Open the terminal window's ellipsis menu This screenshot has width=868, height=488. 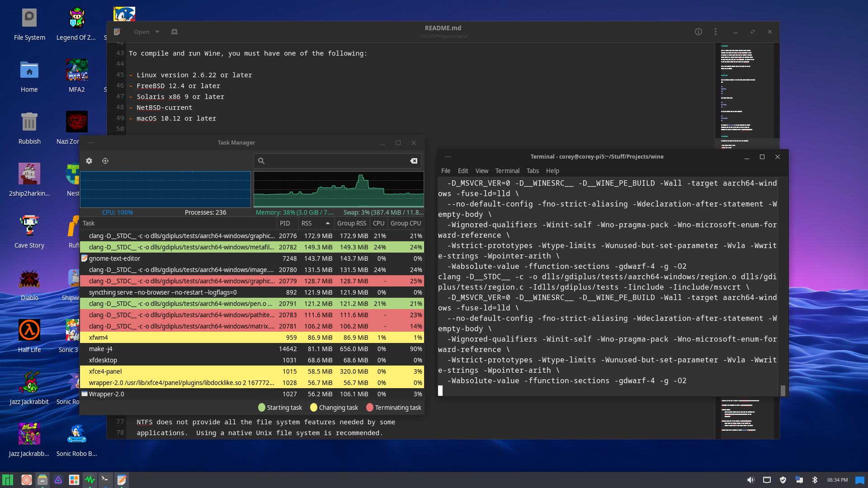448,157
